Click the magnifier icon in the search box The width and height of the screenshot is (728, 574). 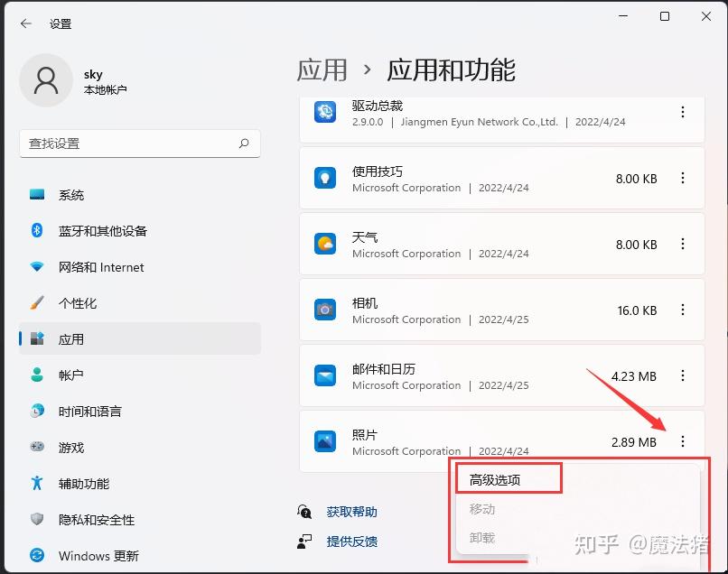tap(244, 143)
